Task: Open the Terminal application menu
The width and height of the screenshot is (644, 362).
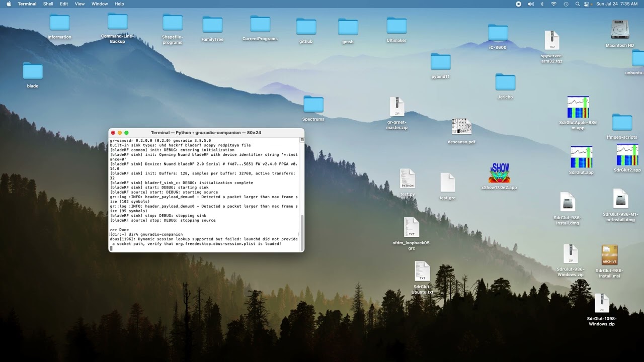Action: click(27, 4)
